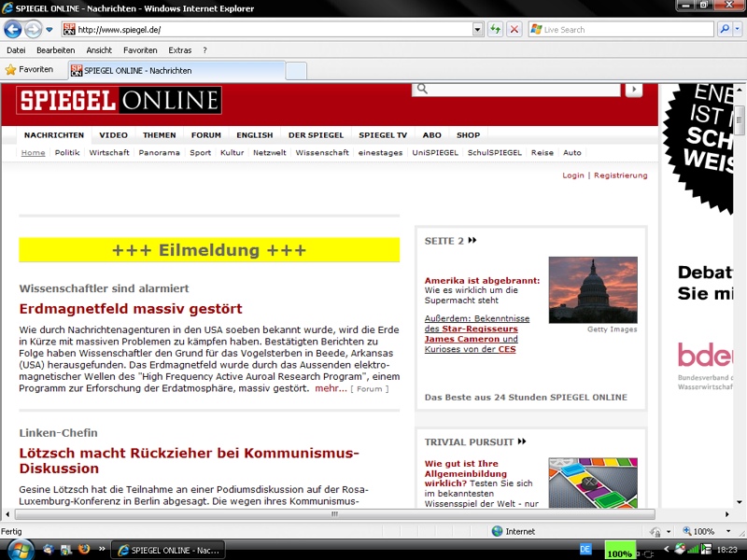
Task: Launch Firefox from the quick launch bar
Action: 84,550
